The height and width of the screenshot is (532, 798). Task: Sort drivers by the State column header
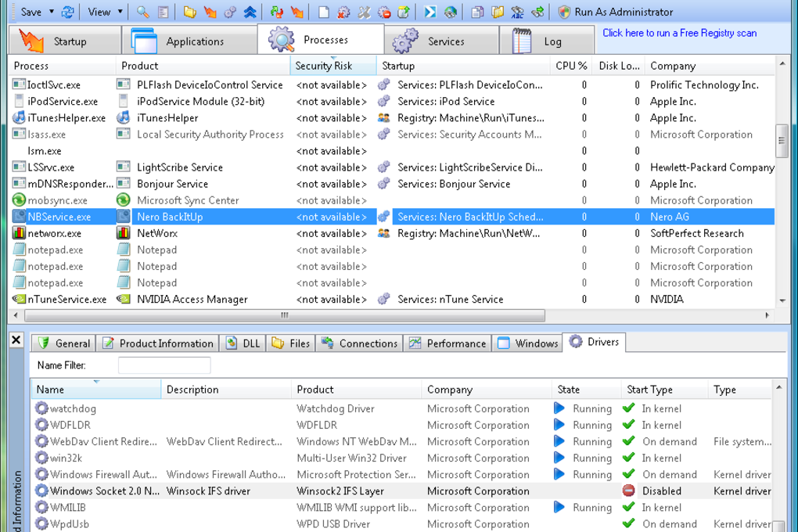pyautogui.click(x=586, y=390)
